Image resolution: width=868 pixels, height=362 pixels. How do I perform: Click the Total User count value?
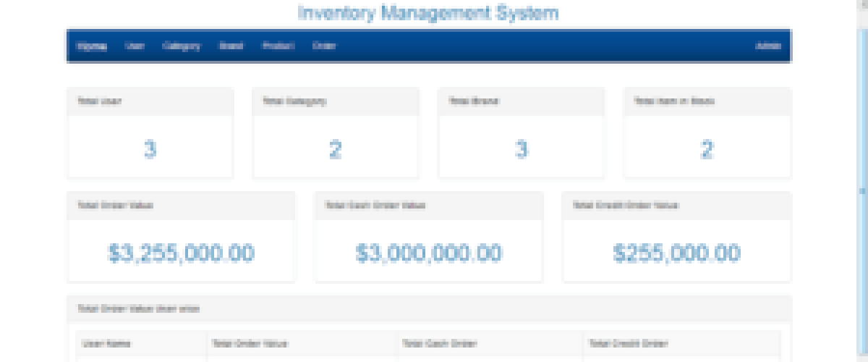click(x=150, y=150)
